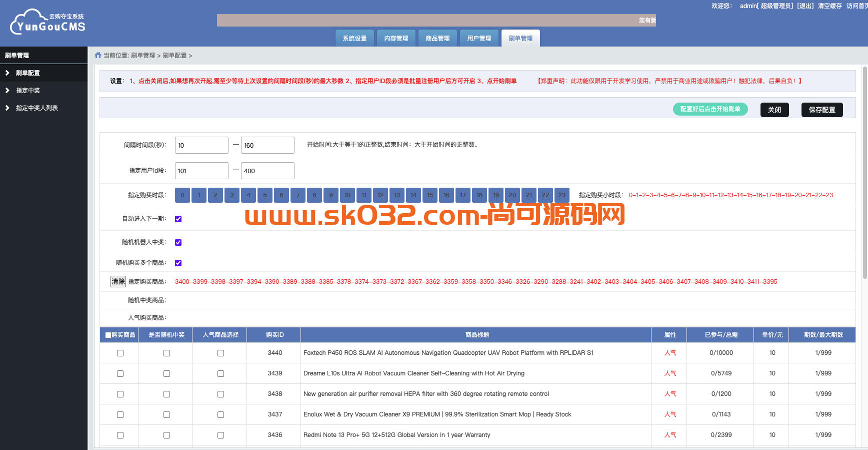Toggle purchase hour 9 button
This screenshot has height=450, width=868.
pos(331,195)
